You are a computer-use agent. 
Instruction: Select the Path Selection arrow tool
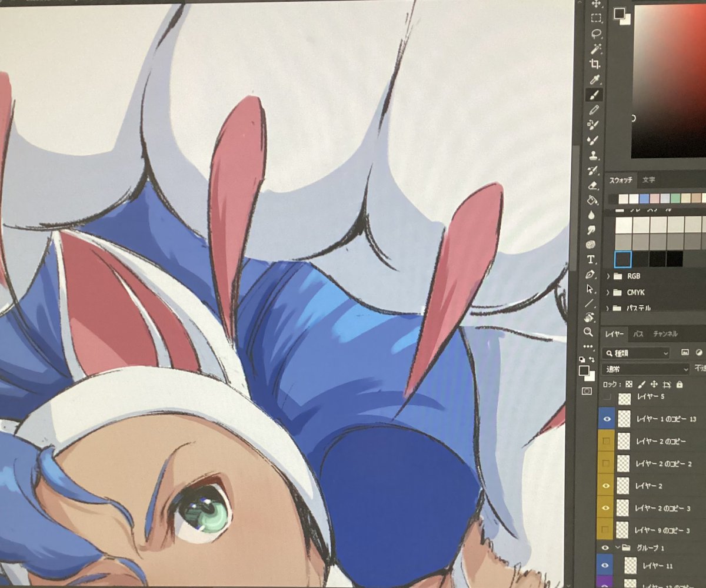590,289
